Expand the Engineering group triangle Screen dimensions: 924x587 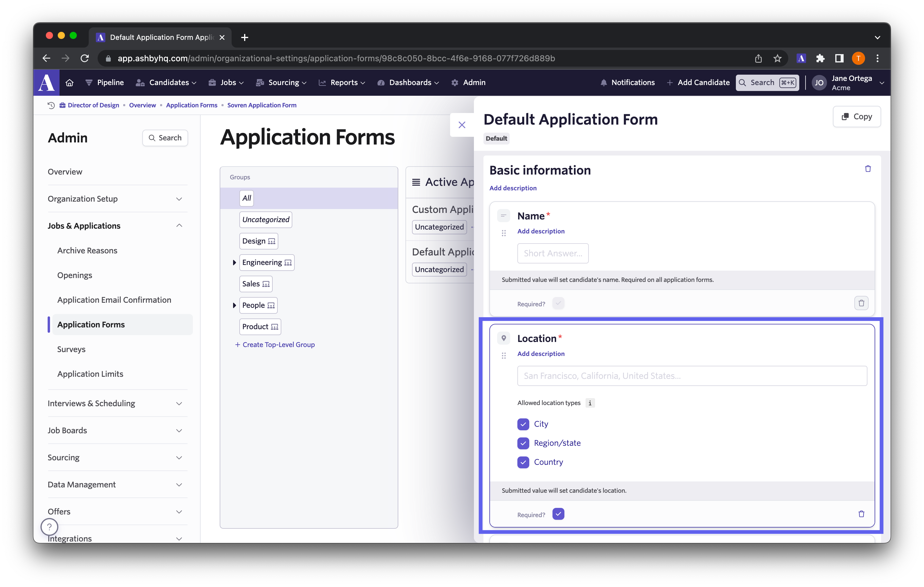[234, 263]
